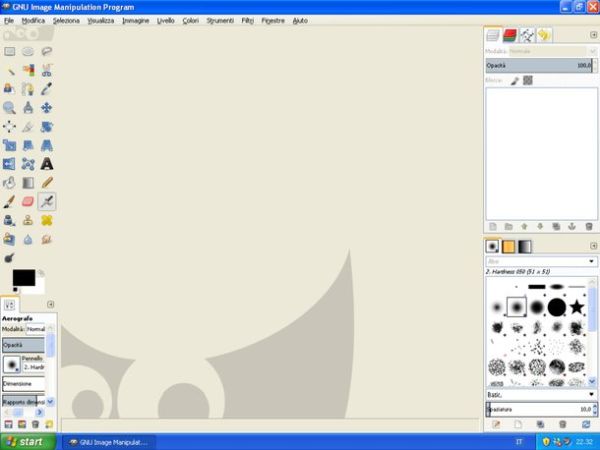Image resolution: width=600 pixels, height=450 pixels.
Task: Click the anchor layer button
Action: pos(572,227)
